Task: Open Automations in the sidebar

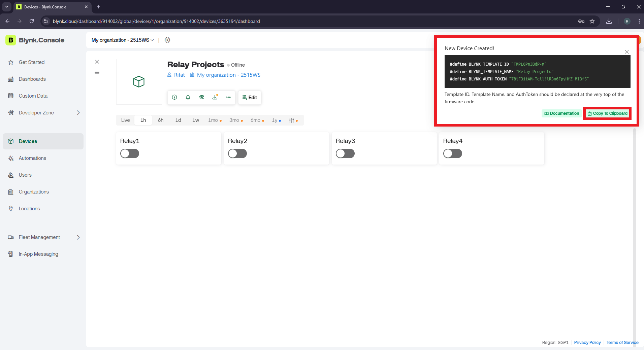Action: (32, 158)
